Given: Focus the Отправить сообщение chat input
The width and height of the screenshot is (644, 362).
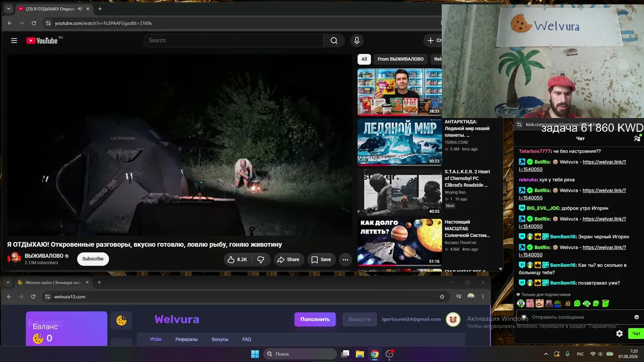Looking at the screenshot, I should (579, 317).
